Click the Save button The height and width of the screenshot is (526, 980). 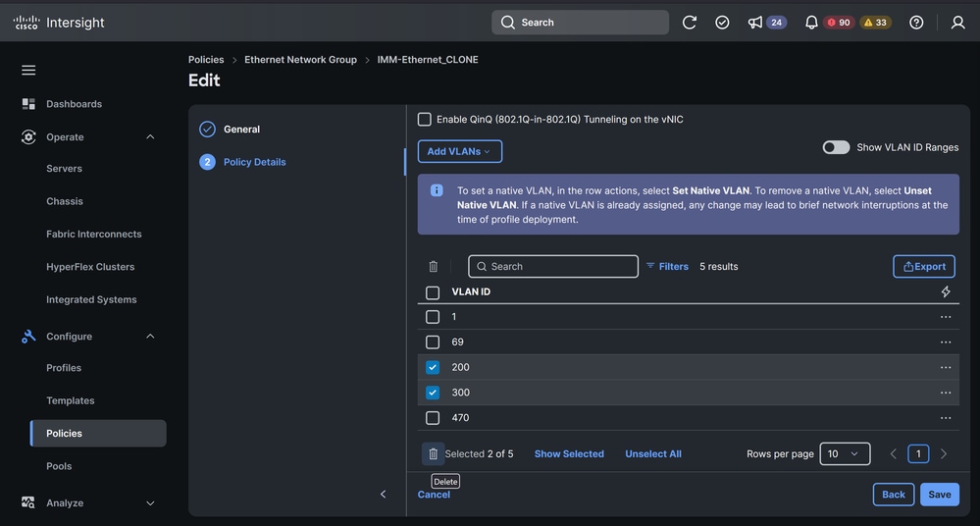pyautogui.click(x=940, y=494)
